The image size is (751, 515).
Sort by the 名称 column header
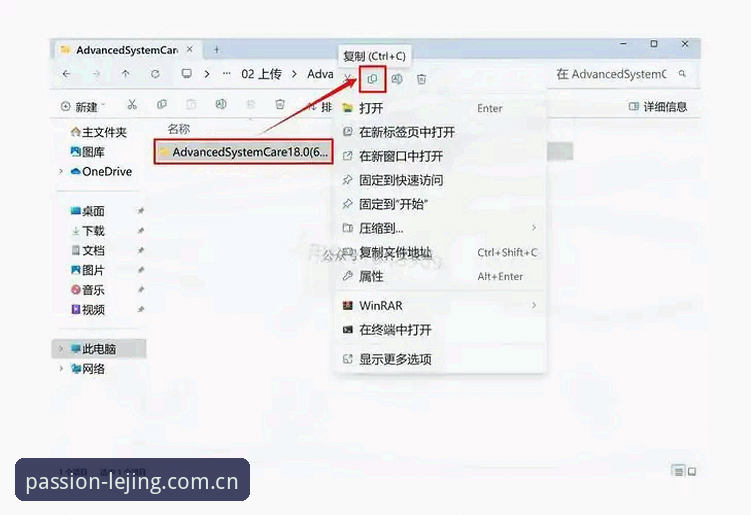click(x=179, y=129)
